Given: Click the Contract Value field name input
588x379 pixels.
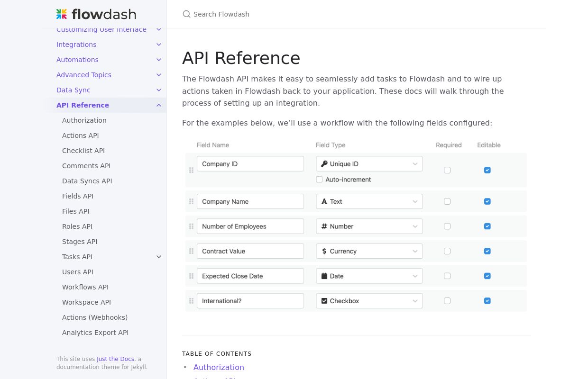Looking at the screenshot, I should (x=250, y=251).
